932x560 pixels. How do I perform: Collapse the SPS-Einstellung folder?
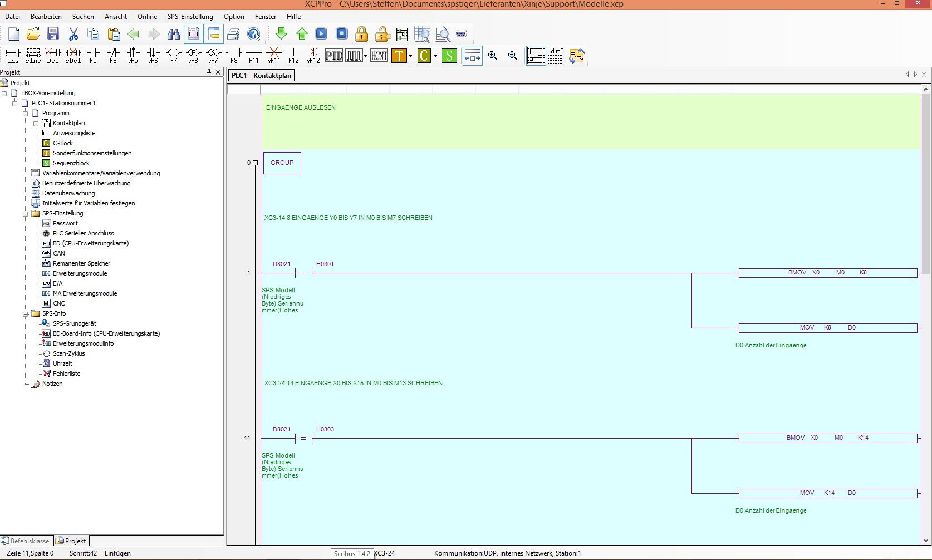26,214
